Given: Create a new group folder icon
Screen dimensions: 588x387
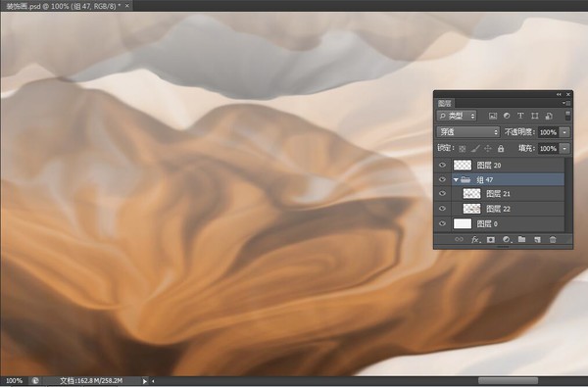Looking at the screenshot, I should click(521, 239).
